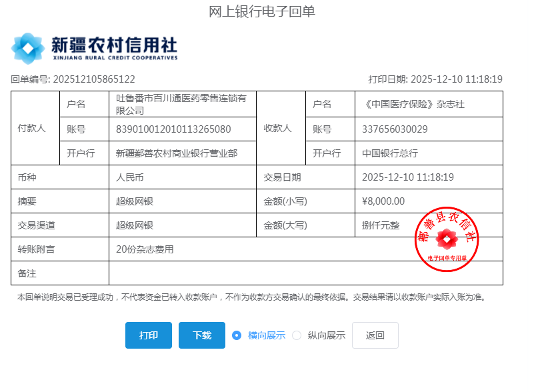Click the Xinjiang Rural Credit Cooperatives logo
This screenshot has width=536, height=392.
94,48
